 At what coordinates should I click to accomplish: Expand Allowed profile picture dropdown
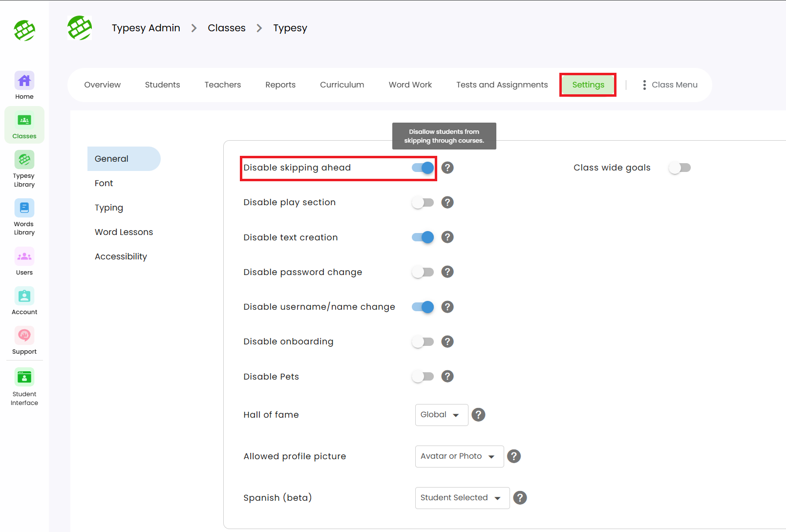coord(459,456)
